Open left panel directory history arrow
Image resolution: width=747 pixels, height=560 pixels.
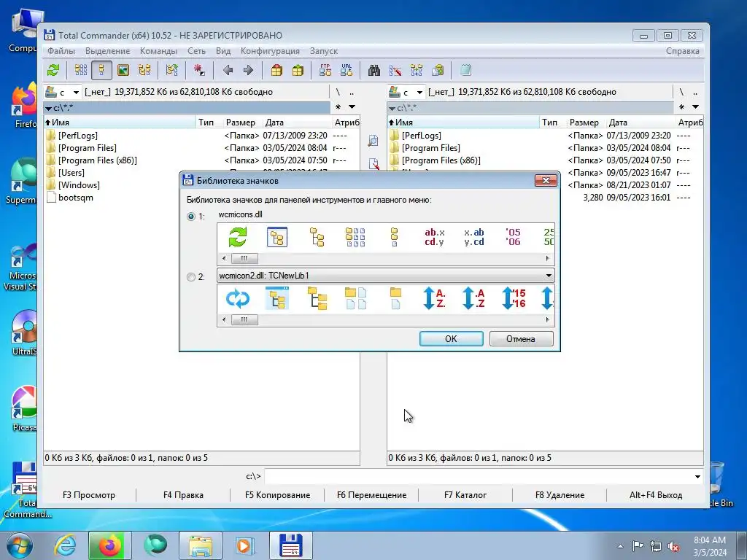click(352, 107)
